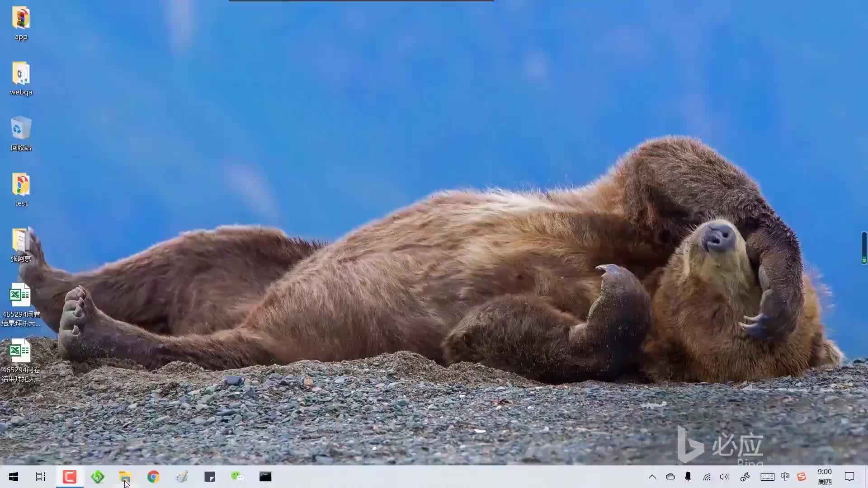The height and width of the screenshot is (488, 868).
Task: Open Task View from the taskbar
Action: click(41, 477)
